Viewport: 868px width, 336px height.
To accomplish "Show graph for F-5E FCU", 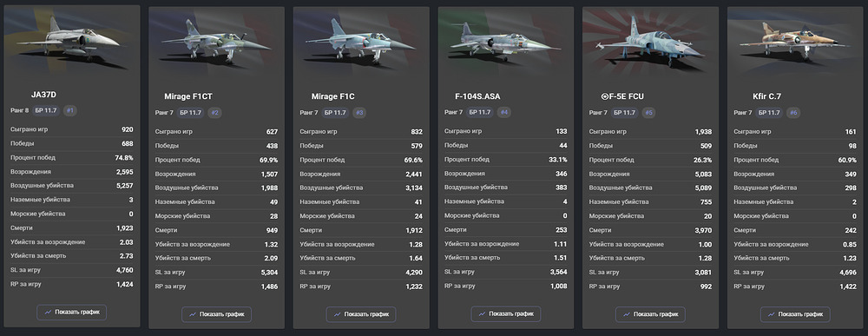I will [650, 314].
